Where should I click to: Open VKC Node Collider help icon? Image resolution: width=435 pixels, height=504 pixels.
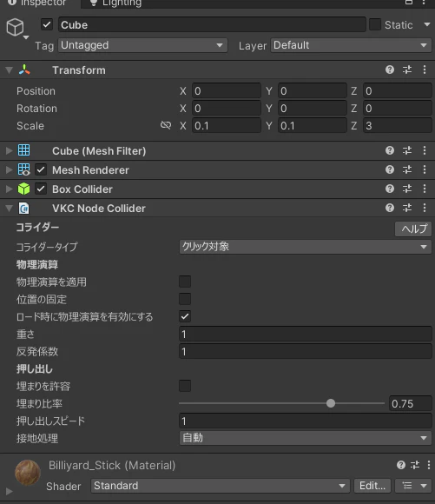pos(390,208)
